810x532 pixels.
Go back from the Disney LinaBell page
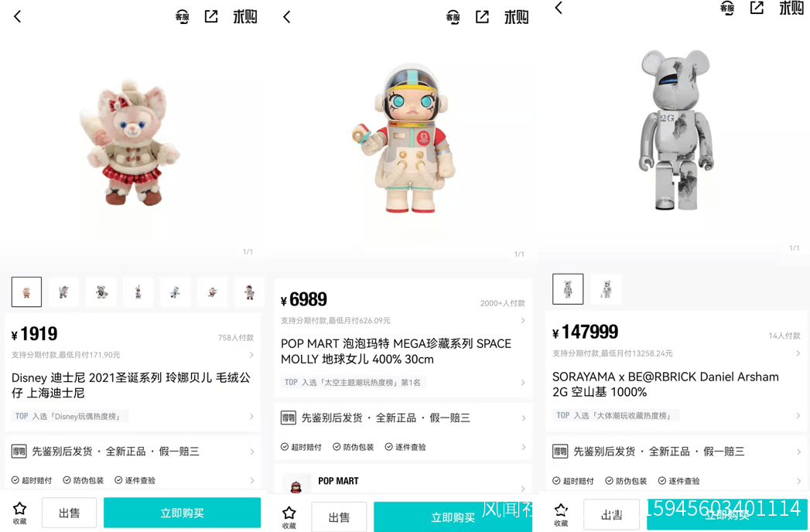18,16
